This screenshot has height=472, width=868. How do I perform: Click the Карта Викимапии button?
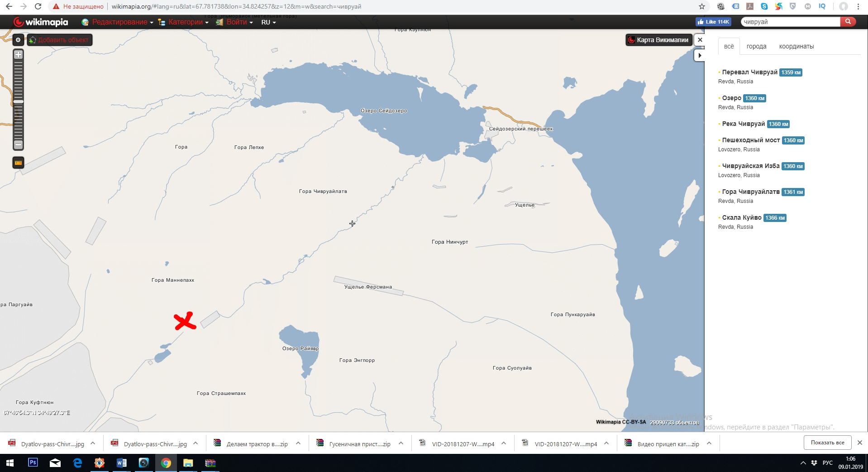click(658, 40)
